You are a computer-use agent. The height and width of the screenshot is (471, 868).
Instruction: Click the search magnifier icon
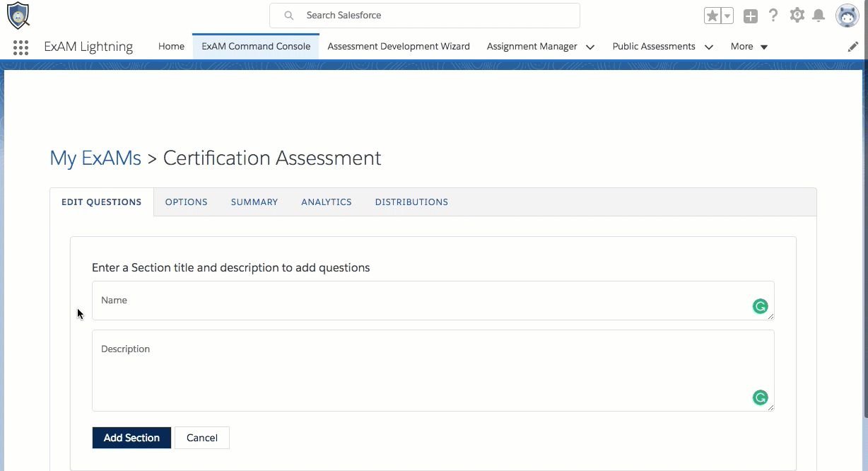[x=288, y=16]
